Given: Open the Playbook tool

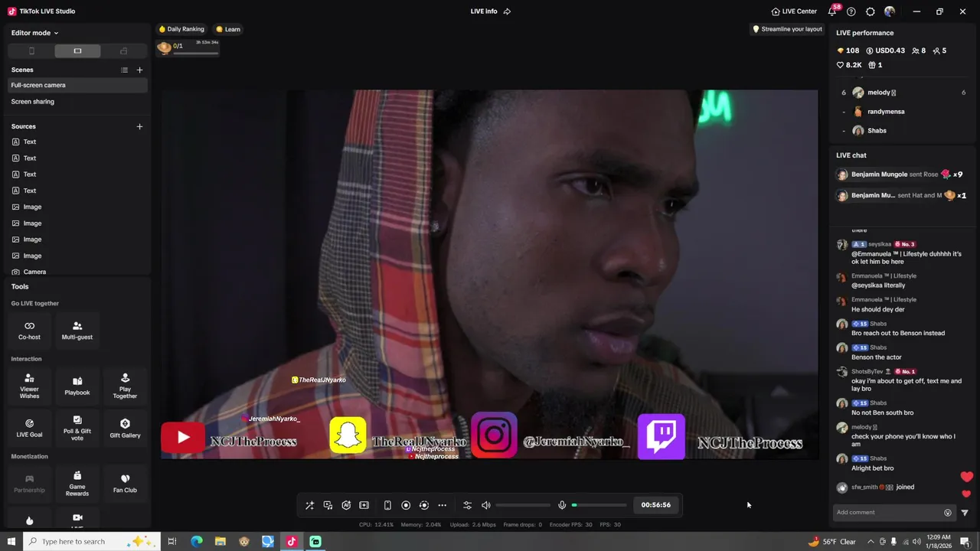Looking at the screenshot, I should (x=77, y=386).
